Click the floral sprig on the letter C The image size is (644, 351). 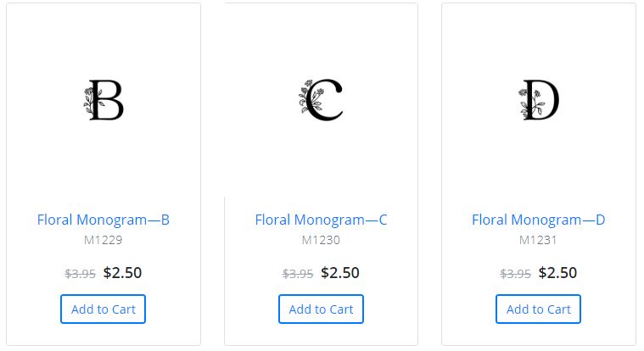click(311, 97)
